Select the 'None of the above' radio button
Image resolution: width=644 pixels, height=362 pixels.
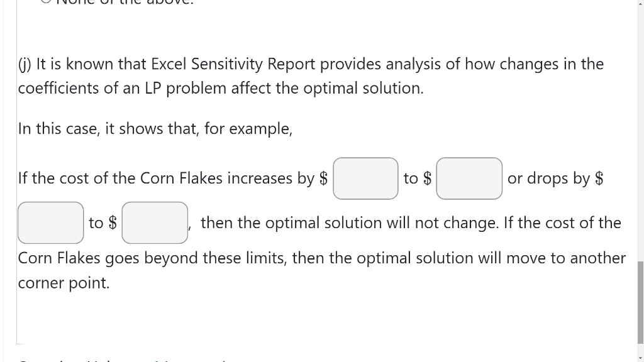pos(46,1)
